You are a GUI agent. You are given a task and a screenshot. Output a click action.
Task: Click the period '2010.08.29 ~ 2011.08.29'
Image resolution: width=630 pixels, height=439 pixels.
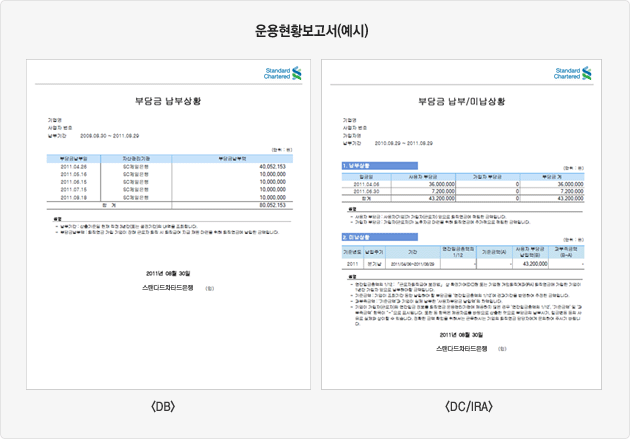click(x=403, y=143)
